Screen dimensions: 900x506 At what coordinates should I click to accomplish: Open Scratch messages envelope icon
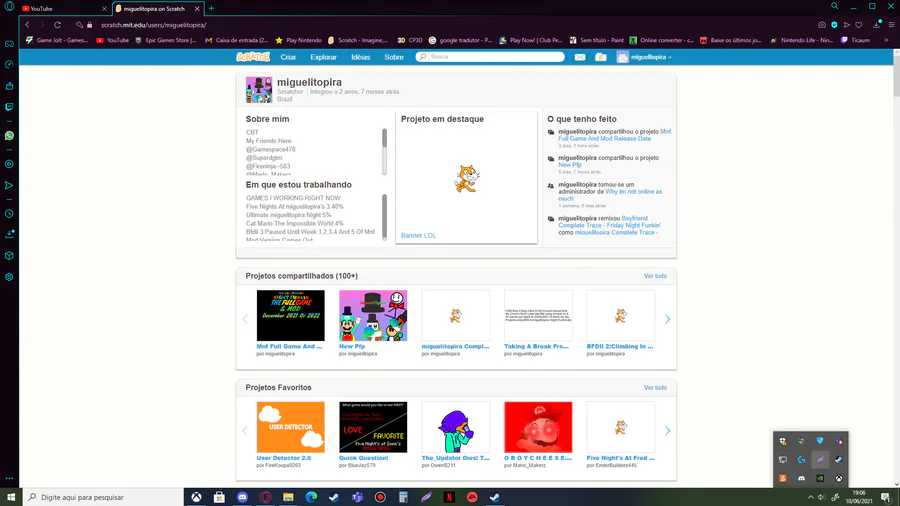[580, 57]
